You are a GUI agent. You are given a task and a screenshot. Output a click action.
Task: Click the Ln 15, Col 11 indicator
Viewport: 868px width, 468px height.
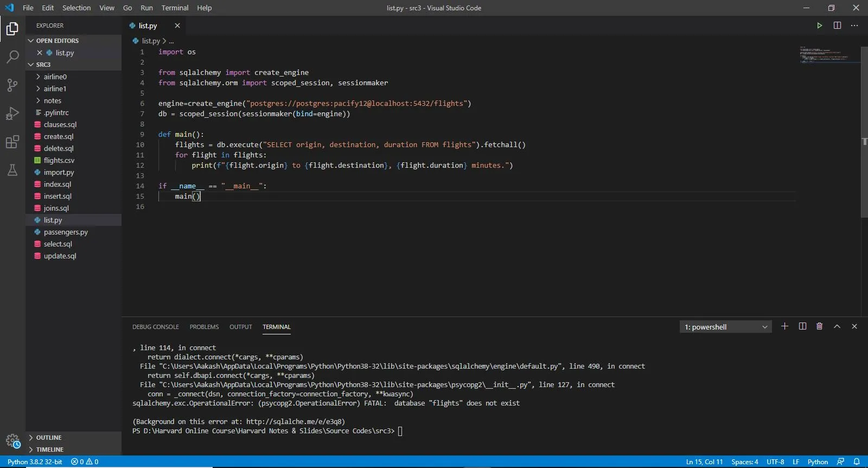tap(704, 462)
